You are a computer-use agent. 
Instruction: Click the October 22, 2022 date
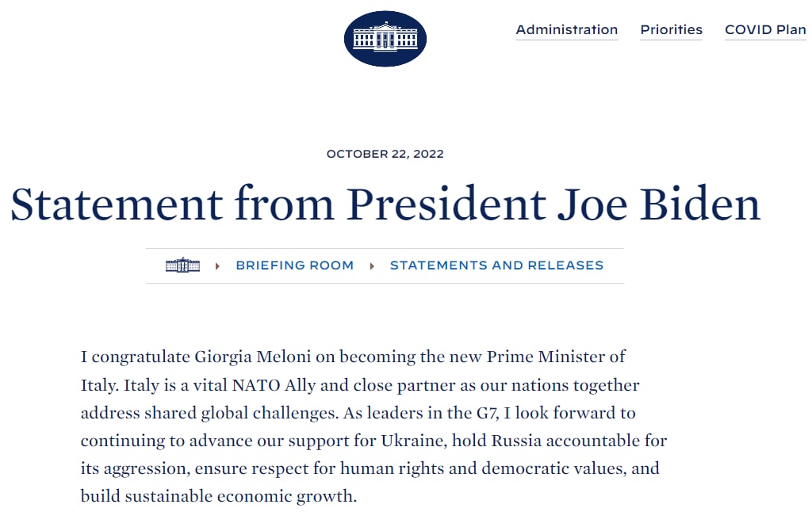(385, 154)
